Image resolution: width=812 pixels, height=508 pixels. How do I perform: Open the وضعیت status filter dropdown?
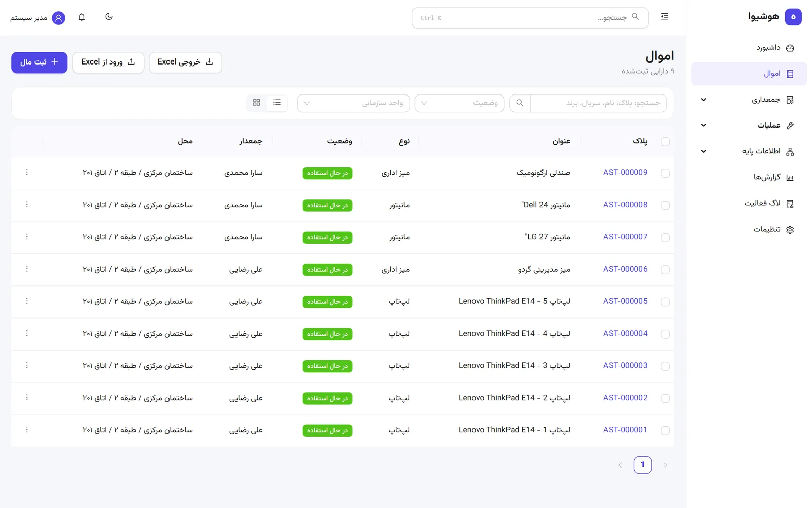[459, 103]
